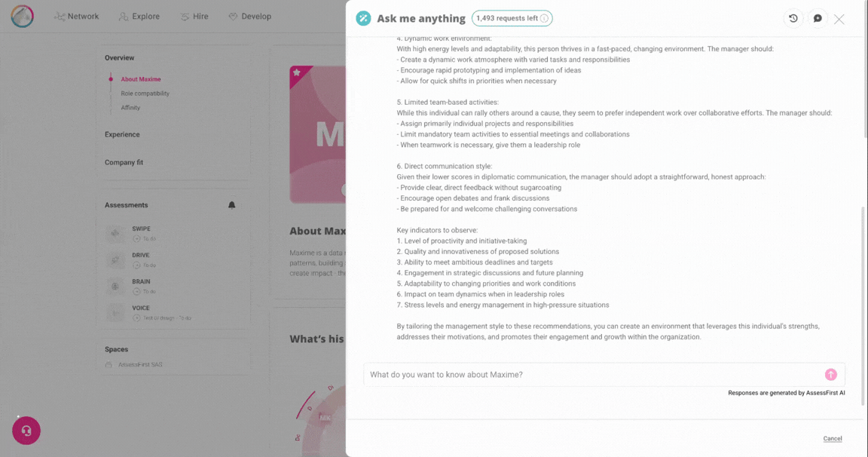Open the conversation history icon

pyautogui.click(x=793, y=19)
